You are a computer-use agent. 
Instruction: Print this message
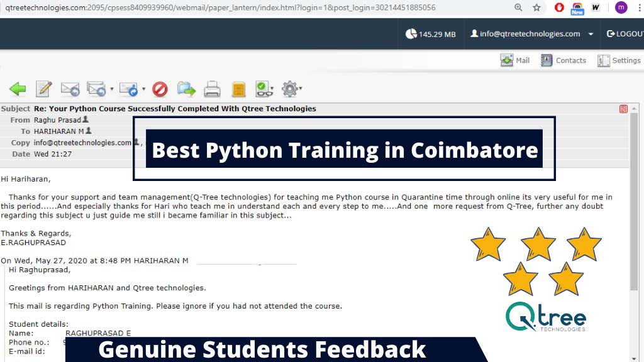click(212, 89)
